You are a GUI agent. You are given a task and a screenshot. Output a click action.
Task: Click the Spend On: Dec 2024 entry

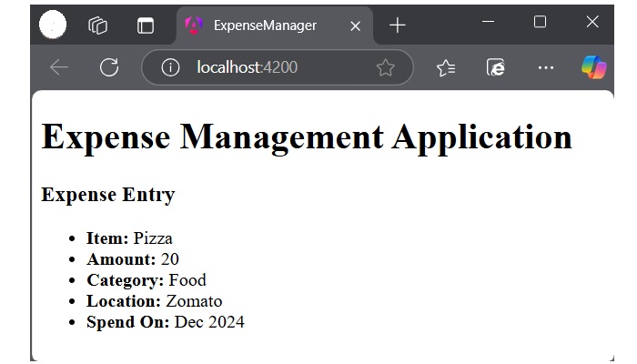(x=165, y=322)
